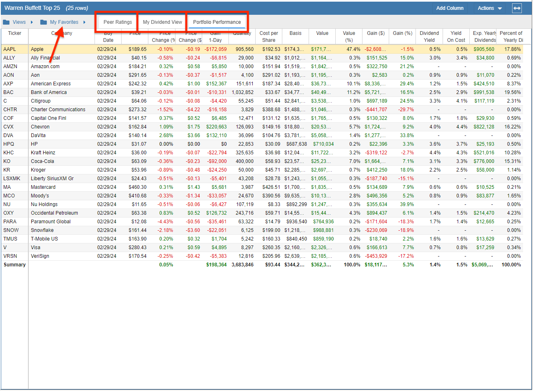Select the Aon company name
This screenshot has width=533, height=392.
click(x=35, y=75)
